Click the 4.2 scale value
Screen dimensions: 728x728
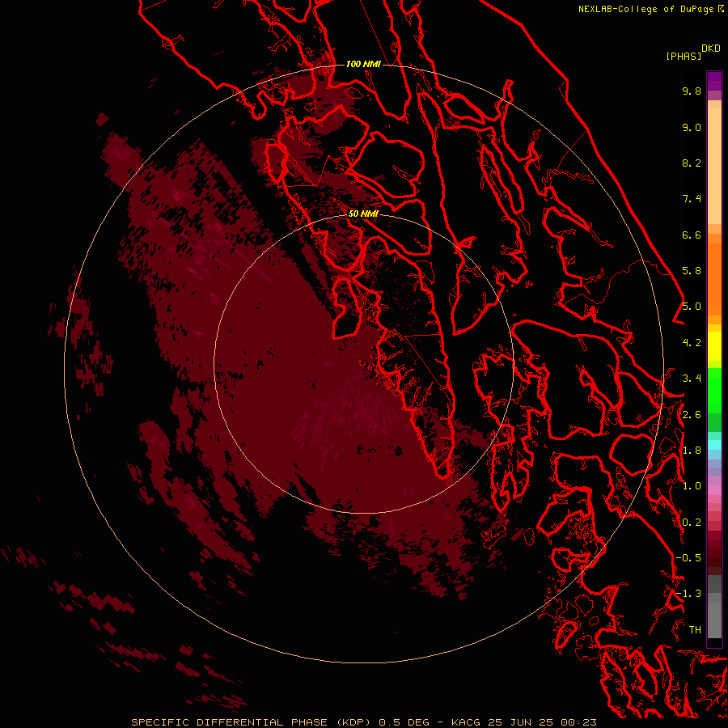tap(692, 343)
